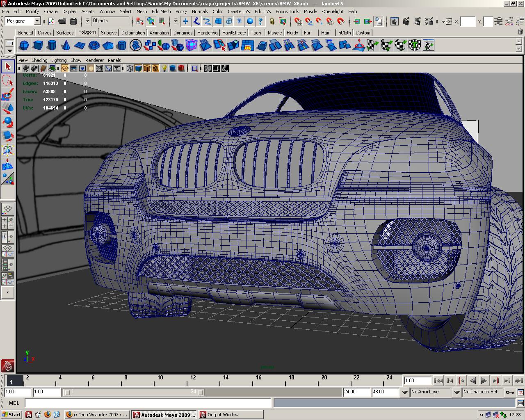This screenshot has width=525, height=420.
Task: Click the MEL command line label
Action: [14, 403]
